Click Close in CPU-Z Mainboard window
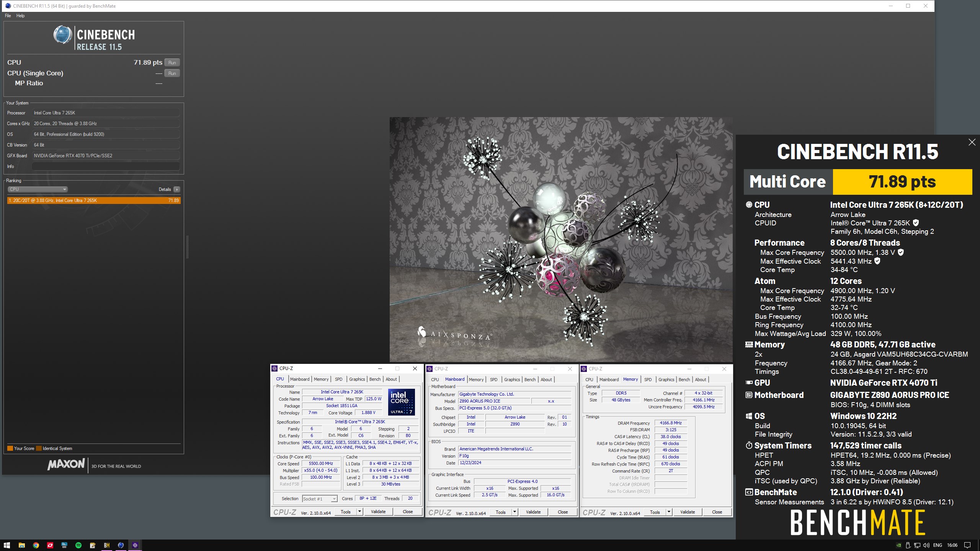The image size is (980, 551). (563, 512)
